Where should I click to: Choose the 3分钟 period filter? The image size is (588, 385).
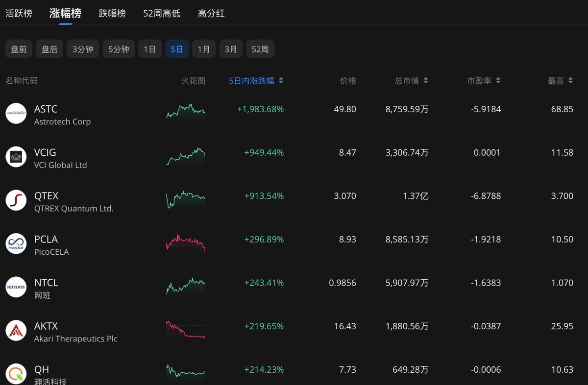pyautogui.click(x=83, y=49)
